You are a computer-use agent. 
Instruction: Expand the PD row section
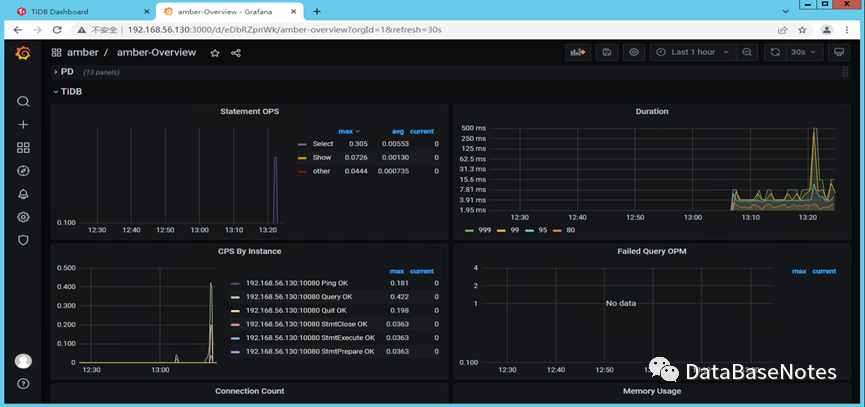(66, 72)
